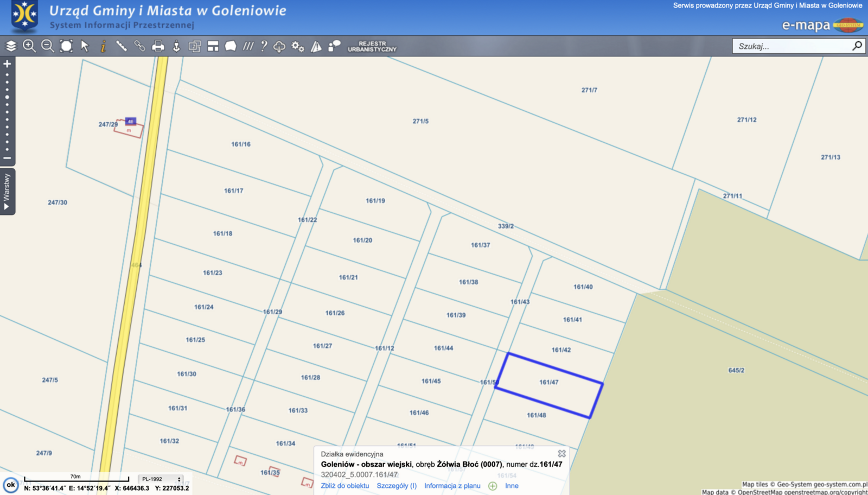Open Rejestr Urbanistyczny menu item
The height and width of the screenshot is (495, 868).
point(372,46)
